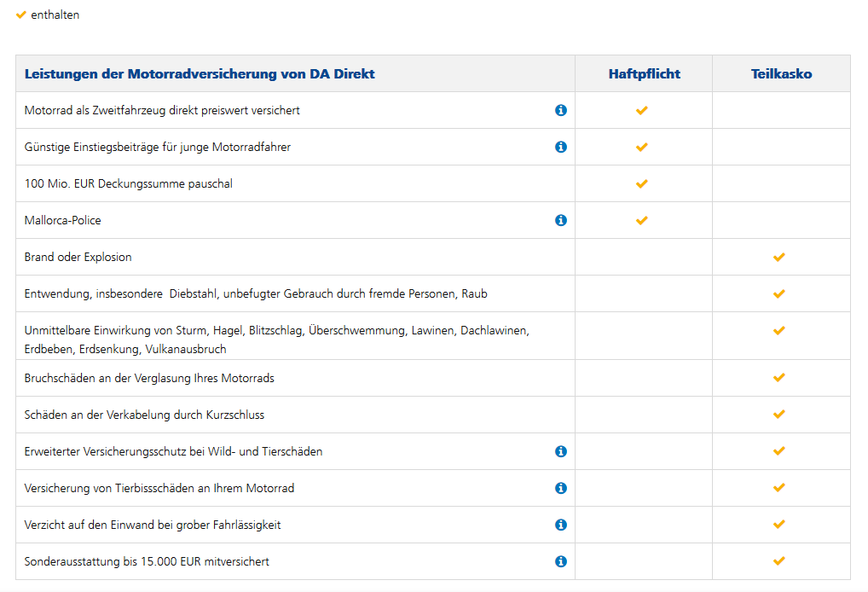The height and width of the screenshot is (592, 868).
Task: Click Verzicht auf den Einwand text
Action: coord(153,525)
